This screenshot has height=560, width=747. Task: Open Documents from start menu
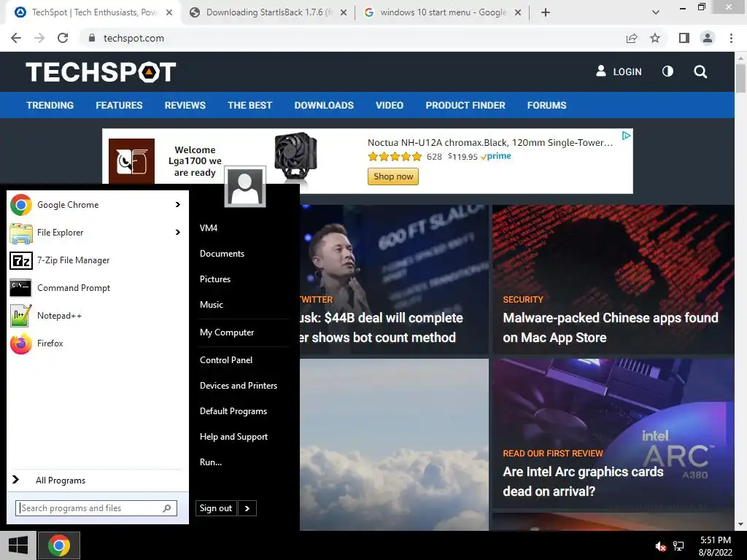(222, 254)
